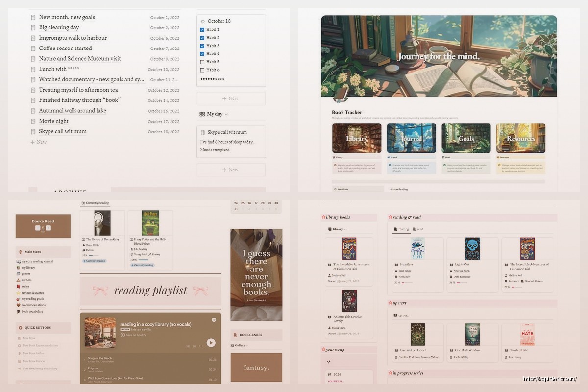Uncheck the Habit 4 checkbox
This screenshot has height=392, width=588.
coord(202,54)
